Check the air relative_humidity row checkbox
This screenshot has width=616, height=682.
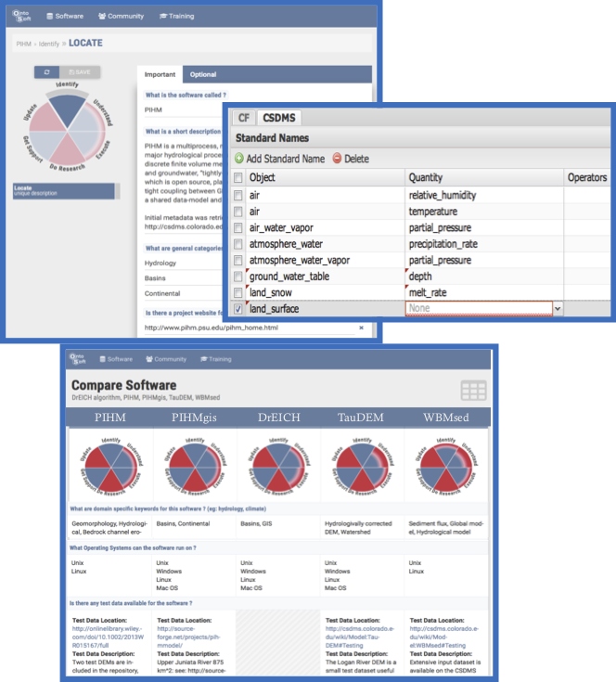point(238,195)
